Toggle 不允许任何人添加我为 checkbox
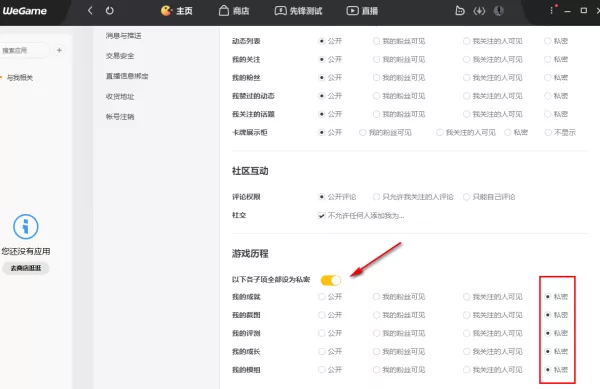600x389 pixels. coord(321,216)
